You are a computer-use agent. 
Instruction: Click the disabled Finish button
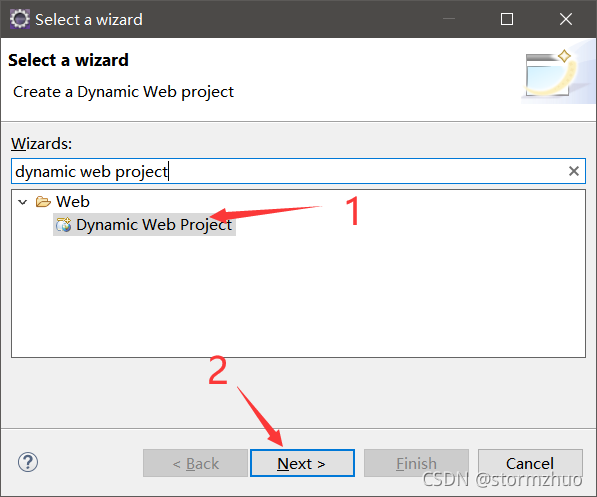point(416,463)
